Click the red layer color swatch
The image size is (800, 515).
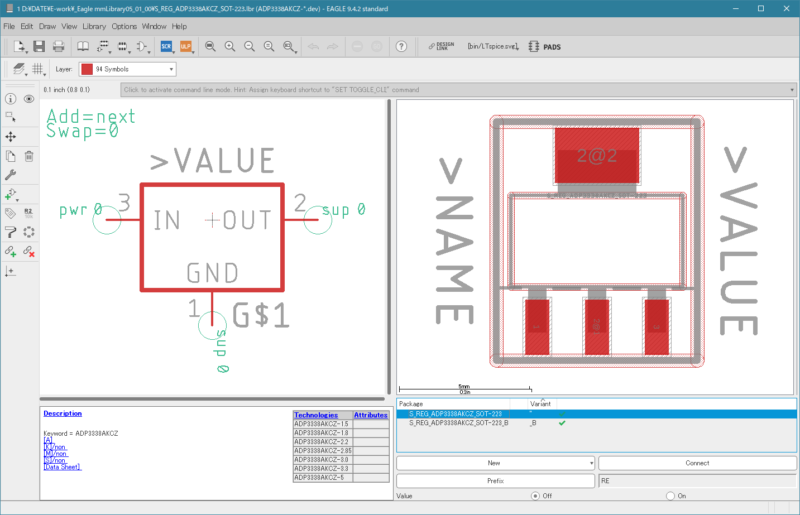point(87,69)
